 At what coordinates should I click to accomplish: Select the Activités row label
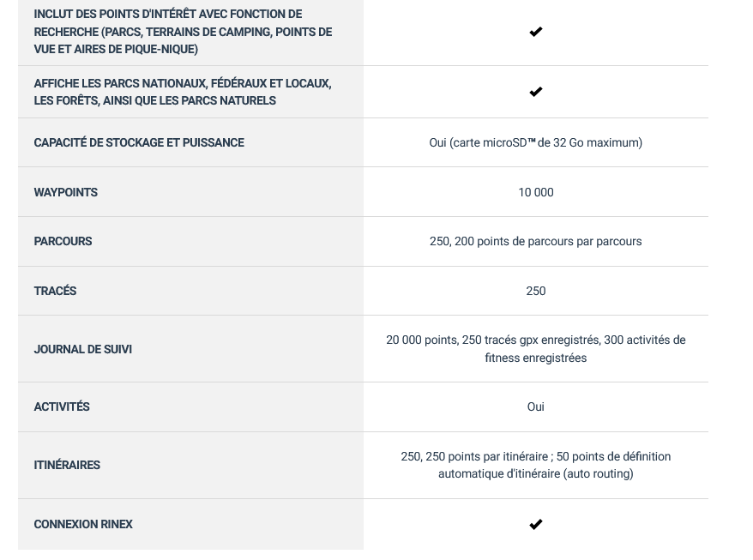point(62,406)
